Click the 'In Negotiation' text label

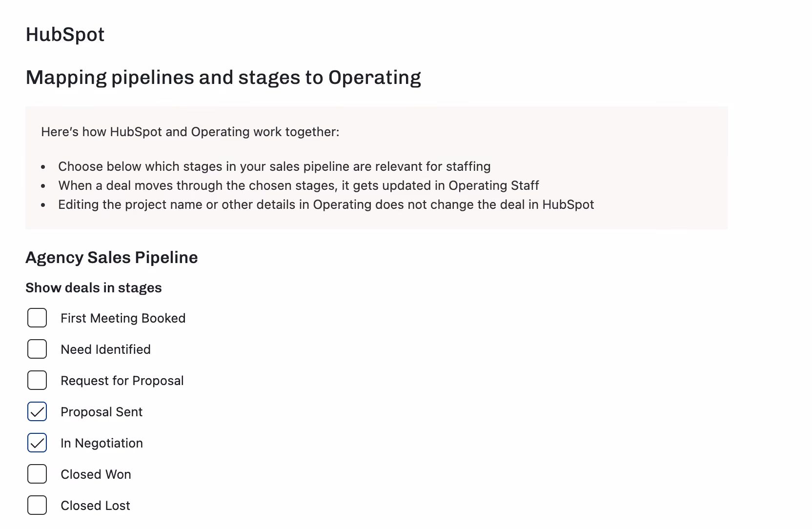click(x=101, y=443)
